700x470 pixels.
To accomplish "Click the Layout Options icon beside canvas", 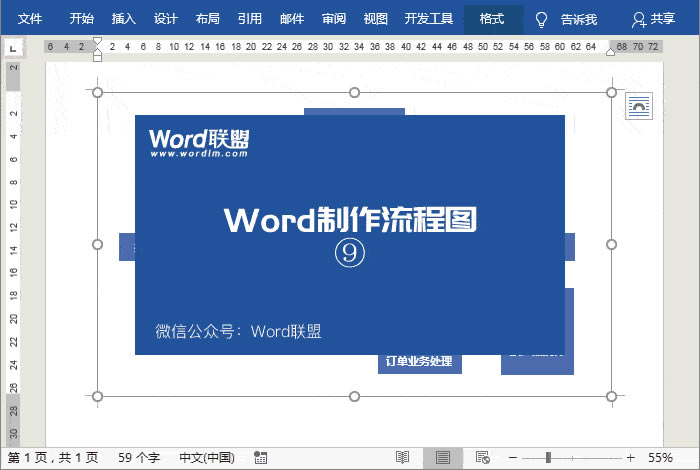I will tap(638, 106).
